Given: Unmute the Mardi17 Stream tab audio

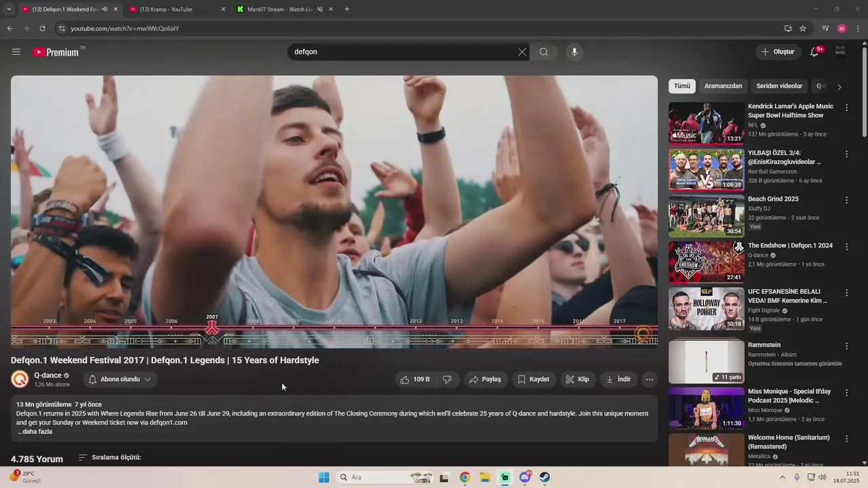Looking at the screenshot, I should (x=320, y=9).
